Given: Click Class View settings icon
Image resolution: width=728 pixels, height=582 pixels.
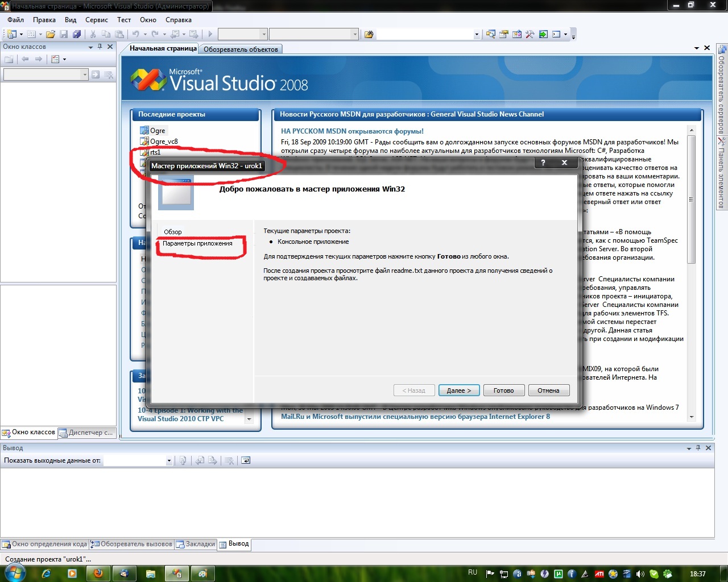Looking at the screenshot, I should [x=55, y=59].
